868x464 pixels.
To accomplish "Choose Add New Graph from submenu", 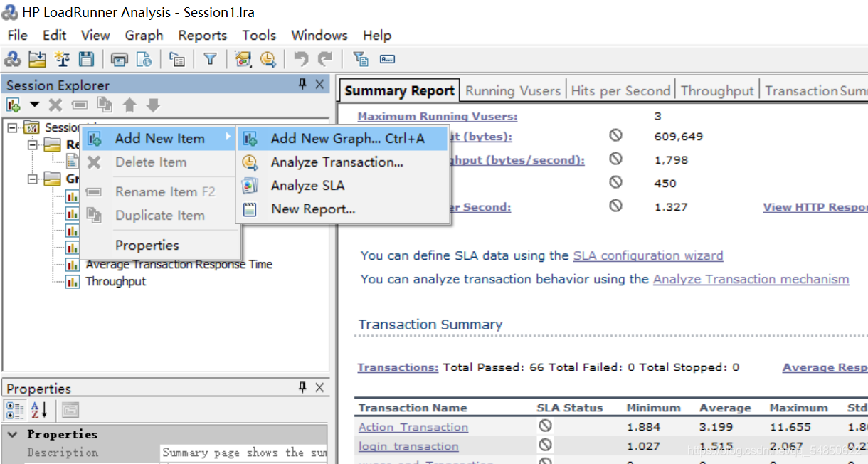I will 343,138.
